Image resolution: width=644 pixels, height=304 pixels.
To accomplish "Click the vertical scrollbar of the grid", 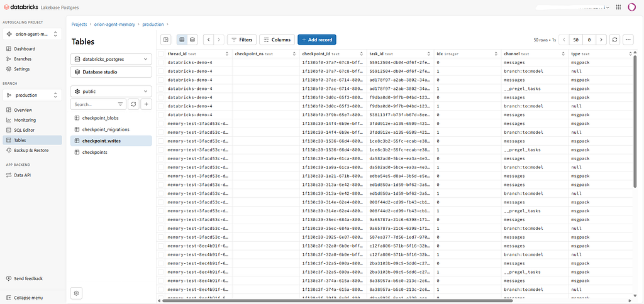I will pos(635,121).
